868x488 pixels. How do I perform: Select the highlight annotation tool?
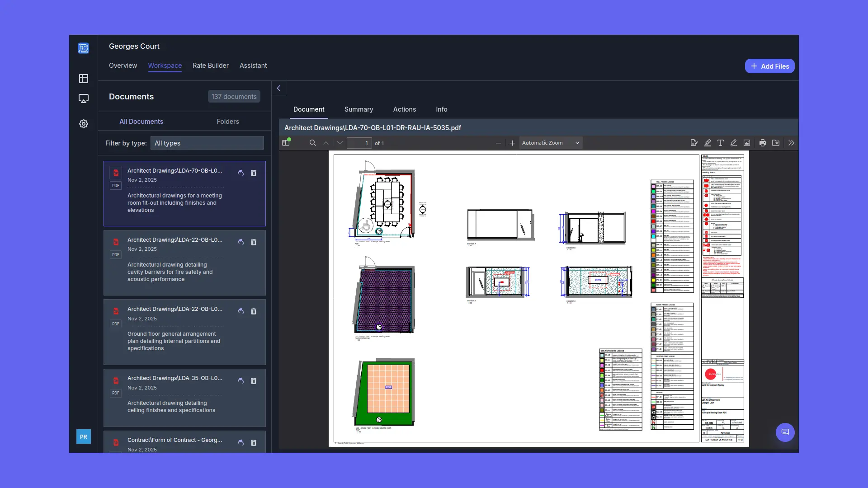(x=708, y=143)
